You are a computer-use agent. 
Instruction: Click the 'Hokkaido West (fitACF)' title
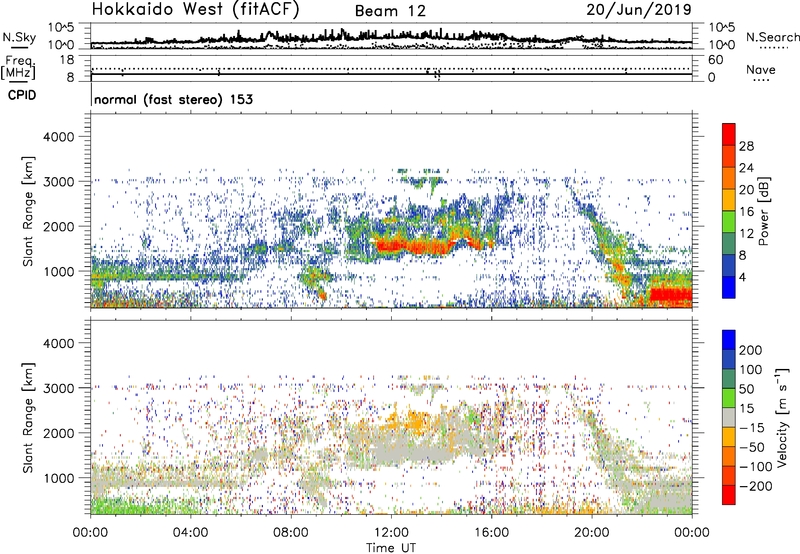pos(195,9)
